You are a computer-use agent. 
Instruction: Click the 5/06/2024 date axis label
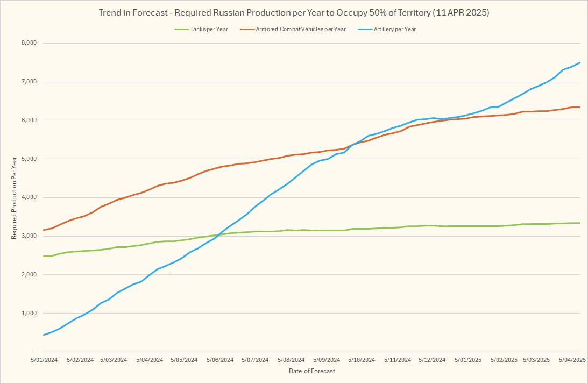[220, 359]
